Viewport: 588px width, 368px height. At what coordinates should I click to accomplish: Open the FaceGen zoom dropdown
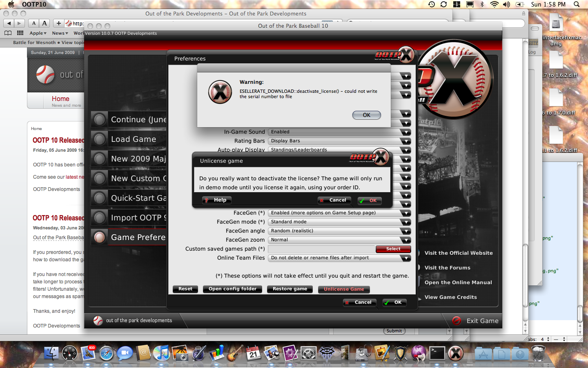pos(339,240)
